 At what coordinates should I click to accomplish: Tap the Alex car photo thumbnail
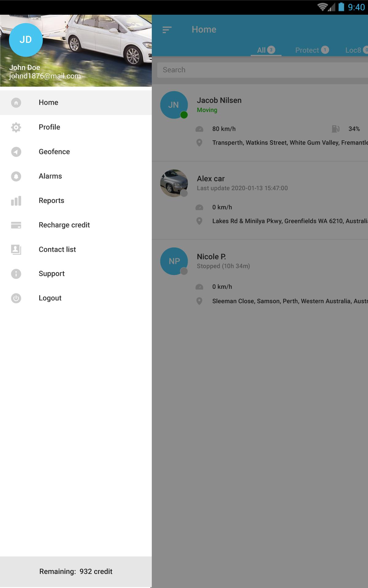coord(174,183)
